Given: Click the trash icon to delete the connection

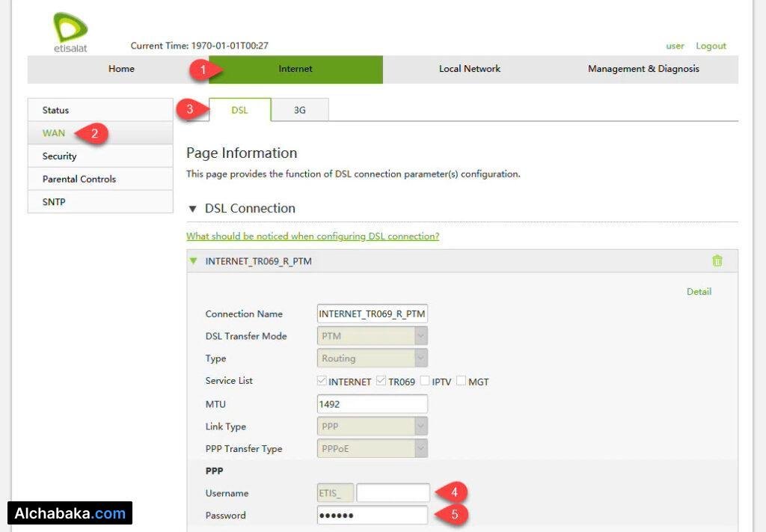Looking at the screenshot, I should tap(717, 260).
